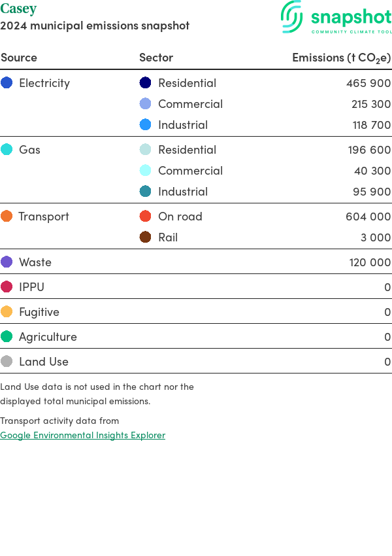The image size is (392, 556).
Task: Click the Electricity source blue dot
Action: [x=7, y=83]
